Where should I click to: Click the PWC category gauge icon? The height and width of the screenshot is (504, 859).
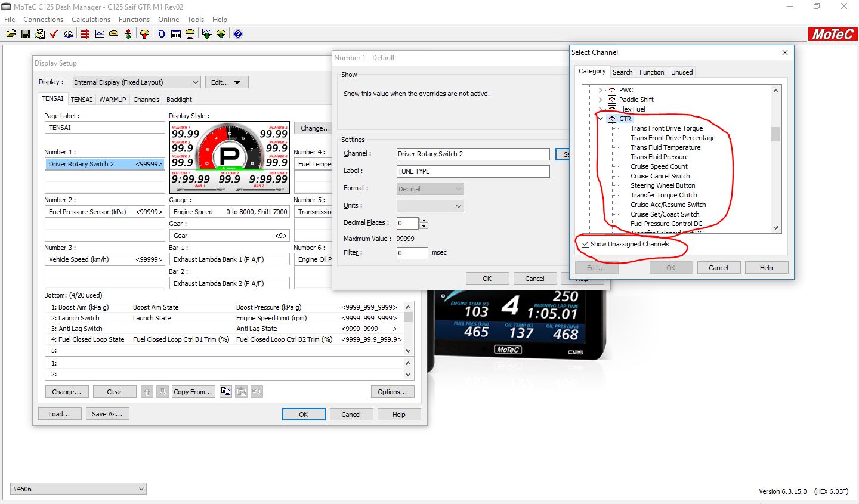[x=612, y=90]
